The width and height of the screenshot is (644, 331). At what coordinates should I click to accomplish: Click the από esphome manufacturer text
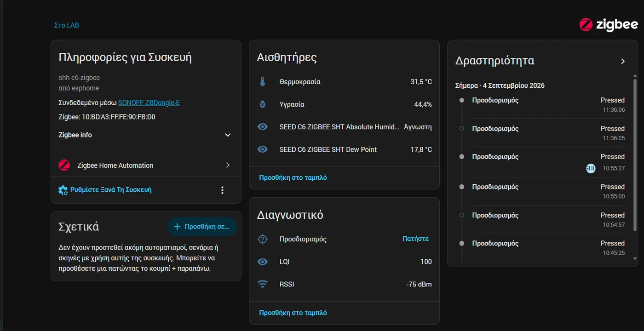79,88
